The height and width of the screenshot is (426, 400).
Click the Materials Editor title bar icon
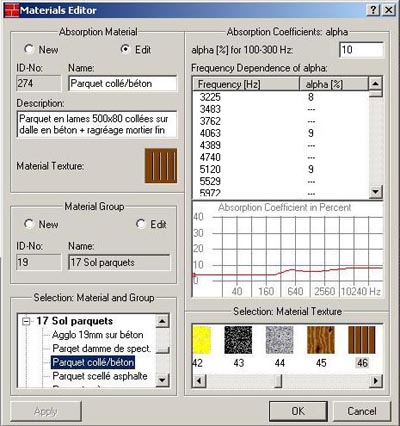[x=11, y=10]
